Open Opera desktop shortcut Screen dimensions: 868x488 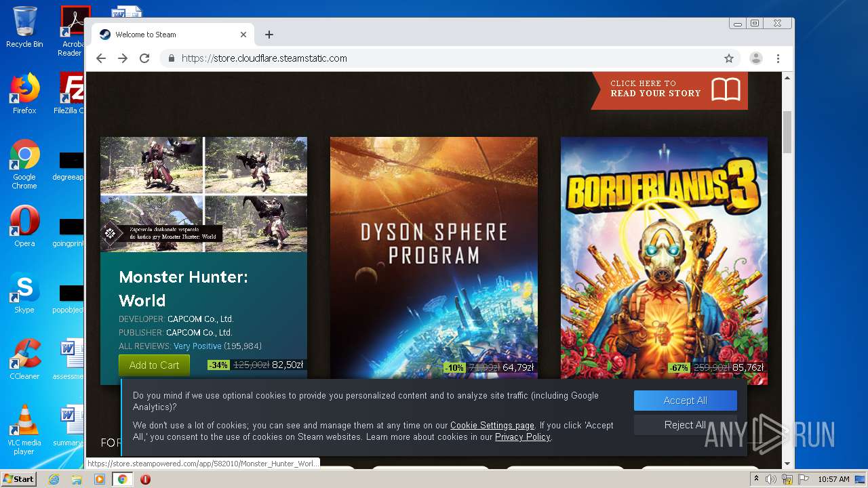coord(24,226)
